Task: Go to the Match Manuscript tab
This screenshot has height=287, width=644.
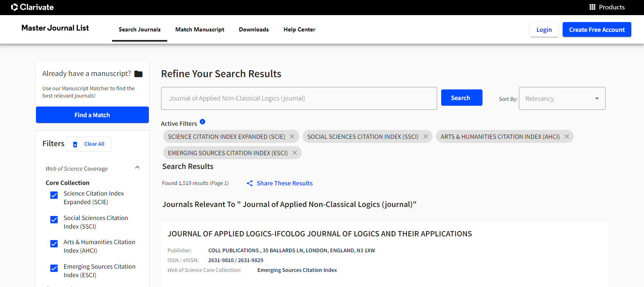Action: [x=200, y=29]
